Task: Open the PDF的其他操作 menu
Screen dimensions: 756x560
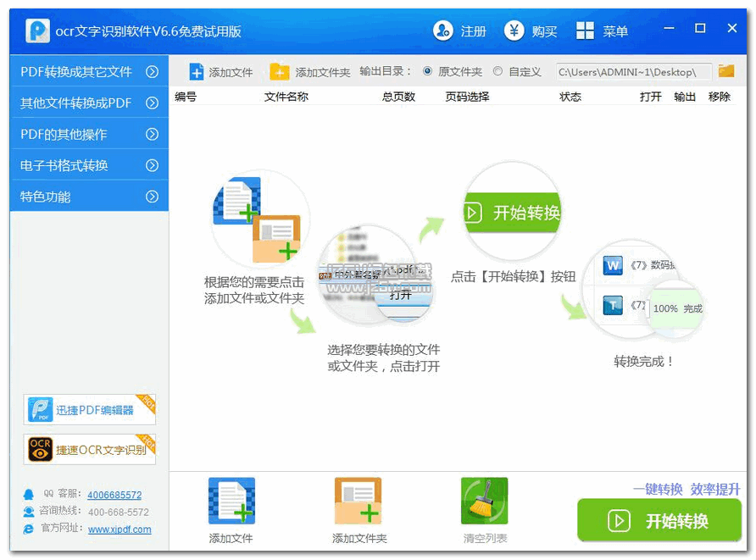Action: pos(89,134)
